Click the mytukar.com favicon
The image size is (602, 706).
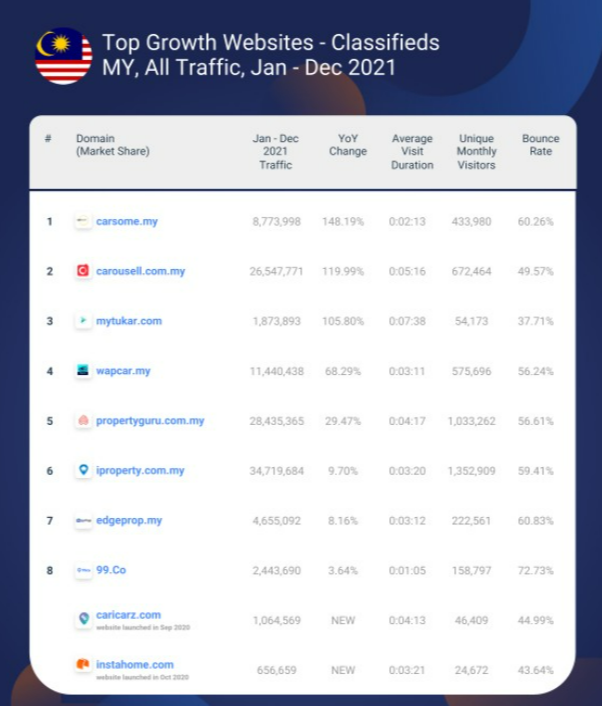[x=83, y=321]
